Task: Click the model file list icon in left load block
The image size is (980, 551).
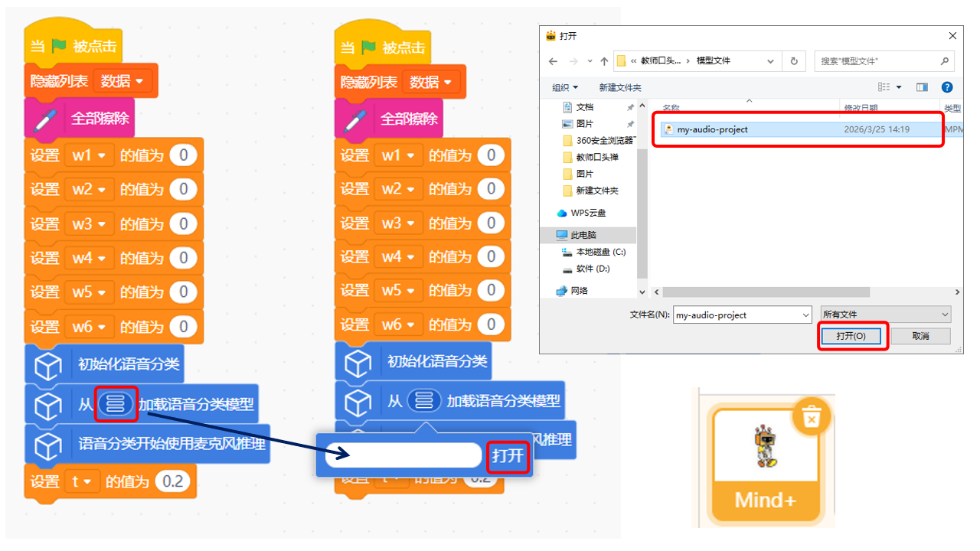Action: click(116, 403)
